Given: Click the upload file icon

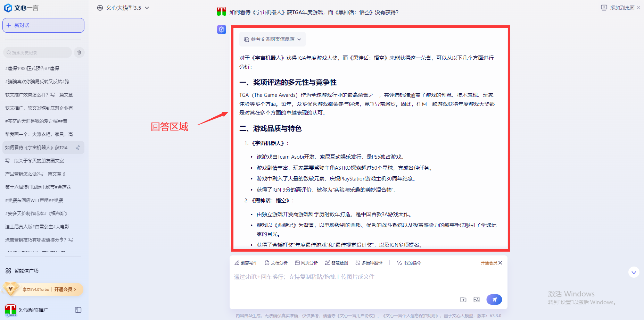Looking at the screenshot, I should coord(463,300).
